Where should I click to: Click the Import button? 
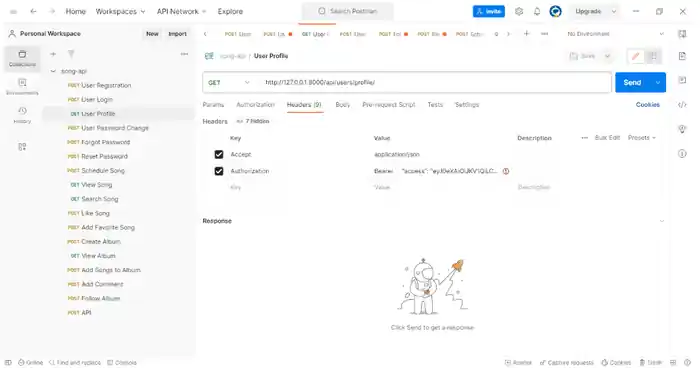(x=177, y=34)
